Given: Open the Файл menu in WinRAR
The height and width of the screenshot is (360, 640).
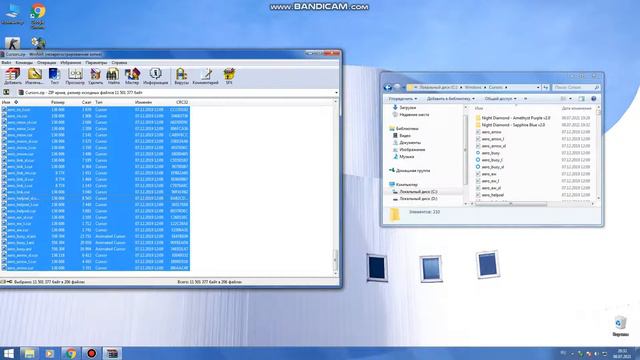Looking at the screenshot, I should point(6,63).
